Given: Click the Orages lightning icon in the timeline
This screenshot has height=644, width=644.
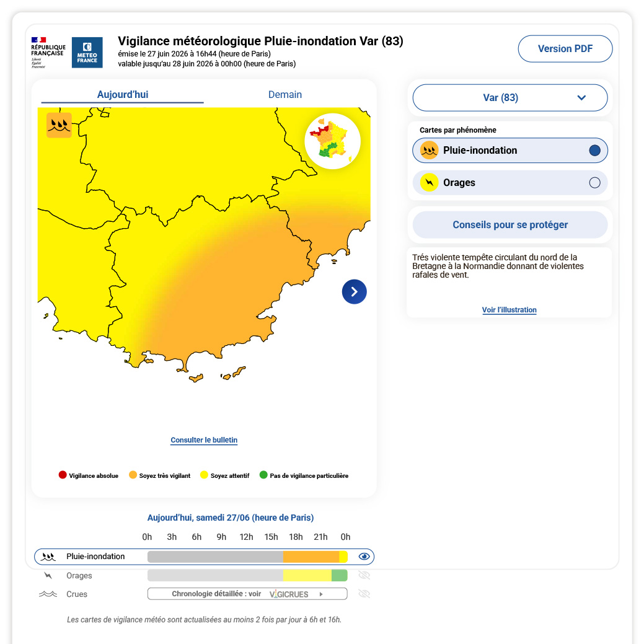Looking at the screenshot, I should (48, 575).
